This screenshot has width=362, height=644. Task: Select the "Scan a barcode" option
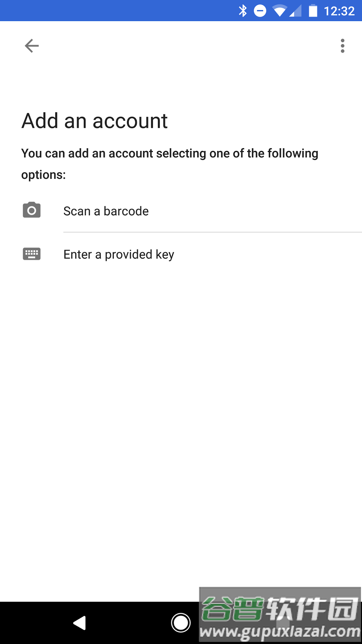click(x=106, y=211)
